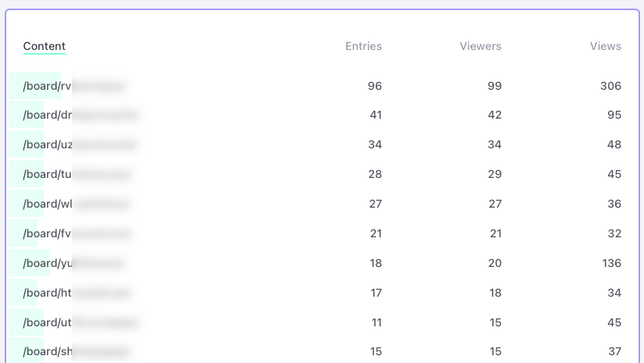
Task: Click the 99 viewers value
Action: click(495, 86)
